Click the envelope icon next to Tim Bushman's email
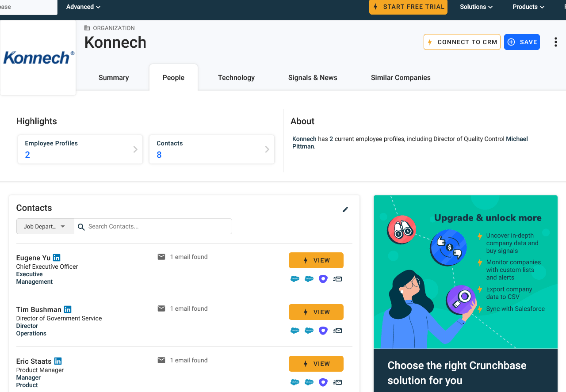The image size is (566, 392). tap(161, 308)
